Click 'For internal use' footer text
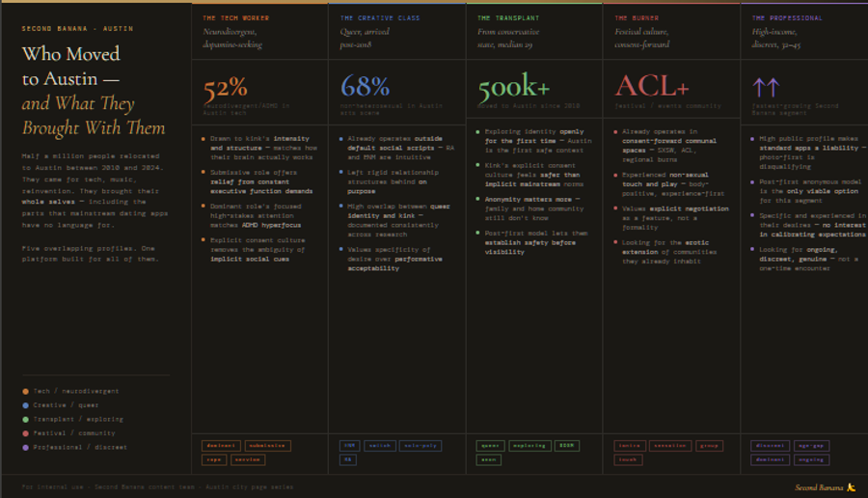The image size is (868, 498). point(157,487)
